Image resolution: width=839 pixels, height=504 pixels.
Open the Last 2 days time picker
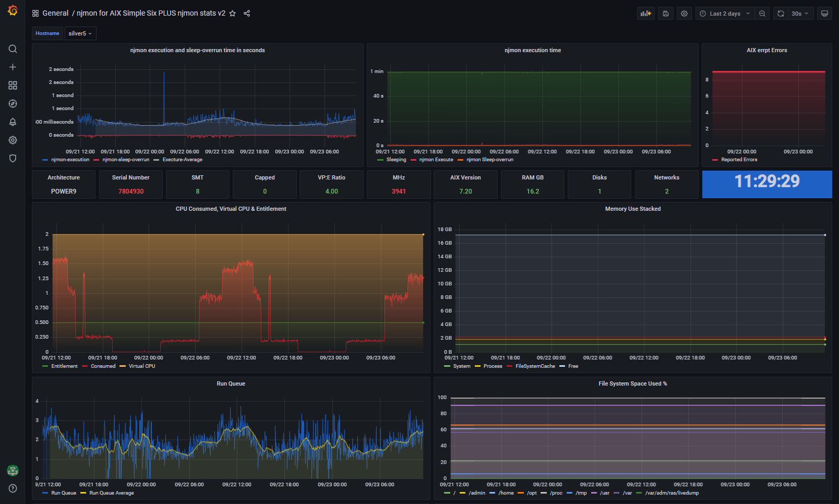click(724, 14)
